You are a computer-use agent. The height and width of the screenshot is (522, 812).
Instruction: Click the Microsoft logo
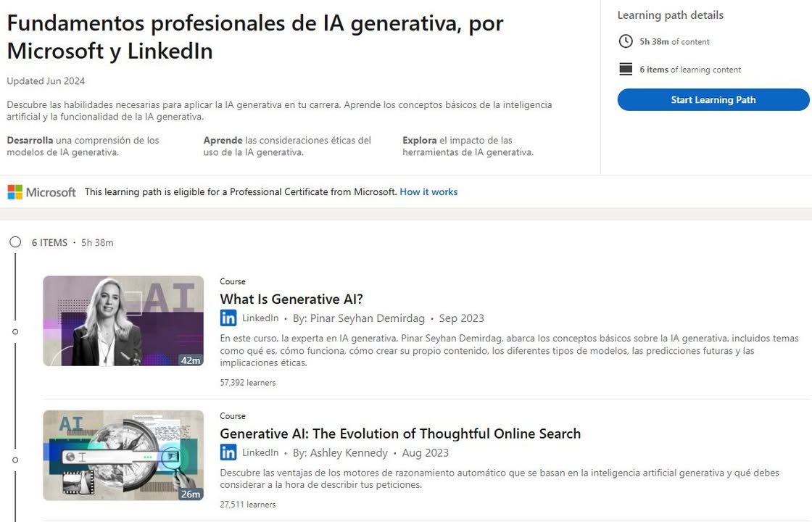[41, 192]
